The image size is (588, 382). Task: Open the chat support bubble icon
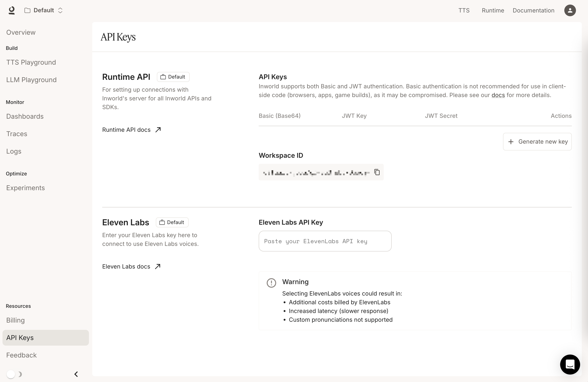click(570, 364)
